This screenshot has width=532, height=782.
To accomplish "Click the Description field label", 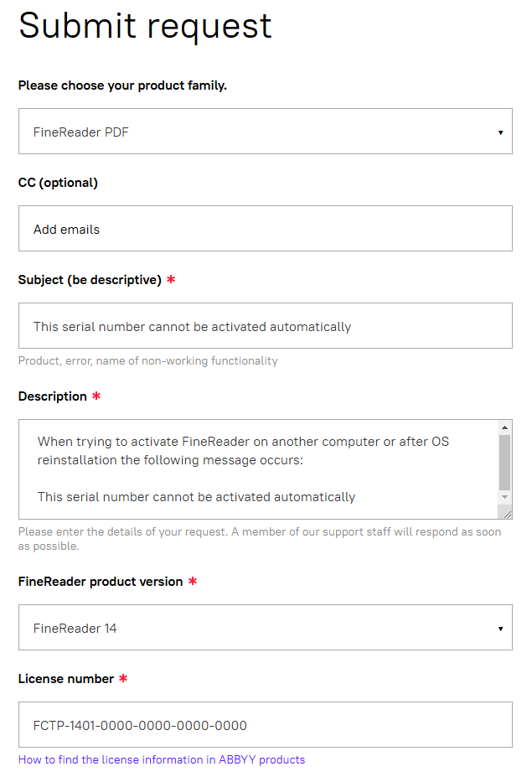I will pos(52,396).
